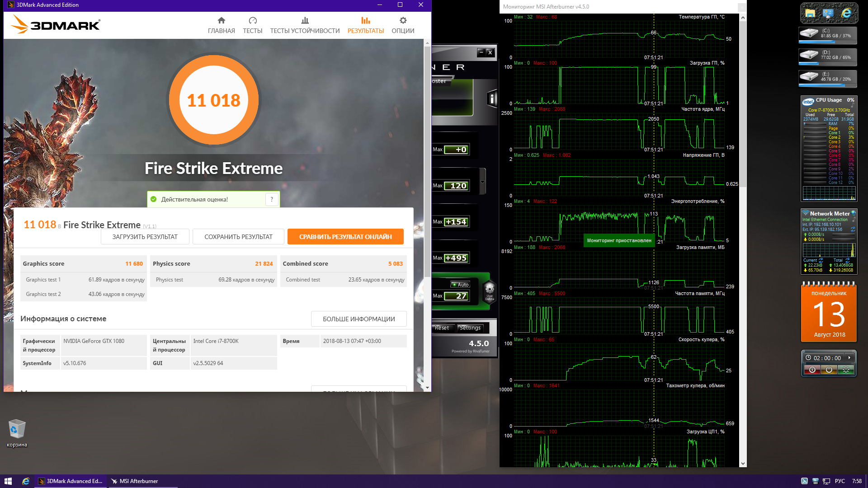Open Control Panel icon in the gadget launcher

coord(828,14)
